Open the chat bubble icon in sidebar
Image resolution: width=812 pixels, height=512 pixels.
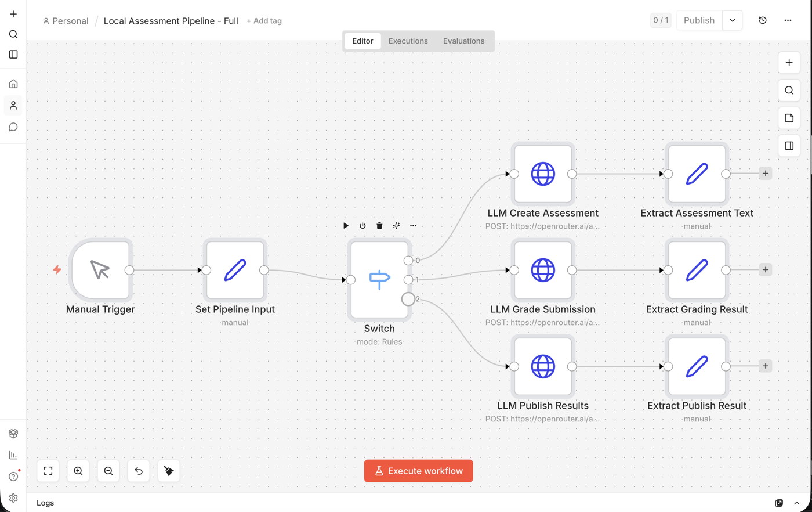click(13, 127)
